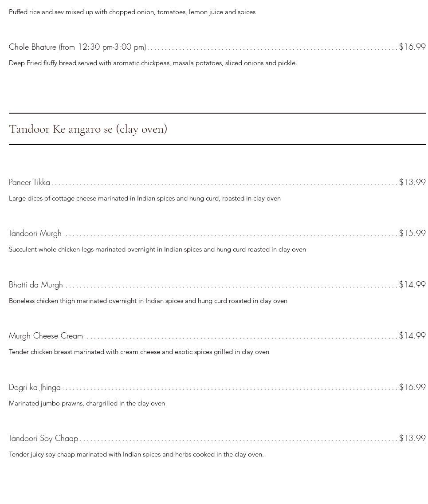Select the Murgh Cheese Cream dish name
The image size is (428, 504).
point(46,336)
